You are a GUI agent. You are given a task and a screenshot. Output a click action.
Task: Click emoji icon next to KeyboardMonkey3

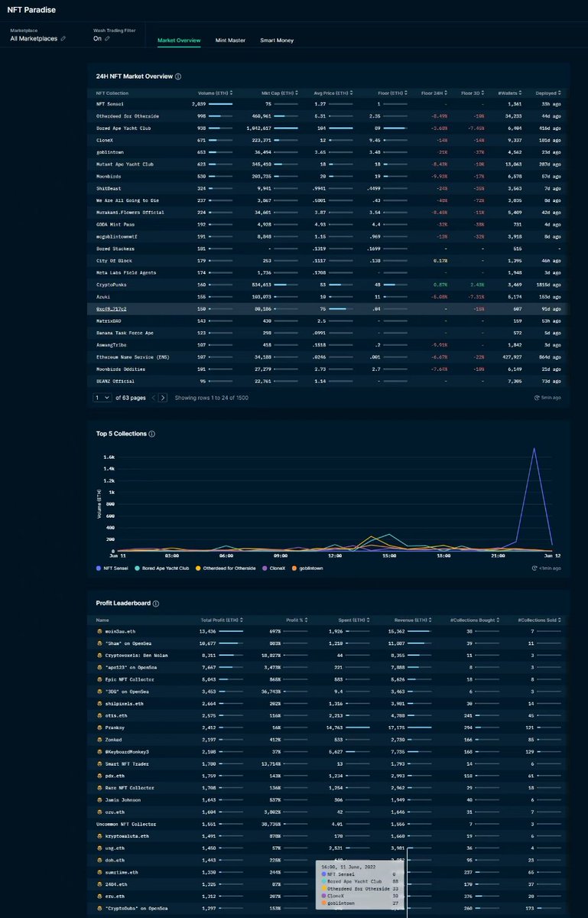click(99, 752)
